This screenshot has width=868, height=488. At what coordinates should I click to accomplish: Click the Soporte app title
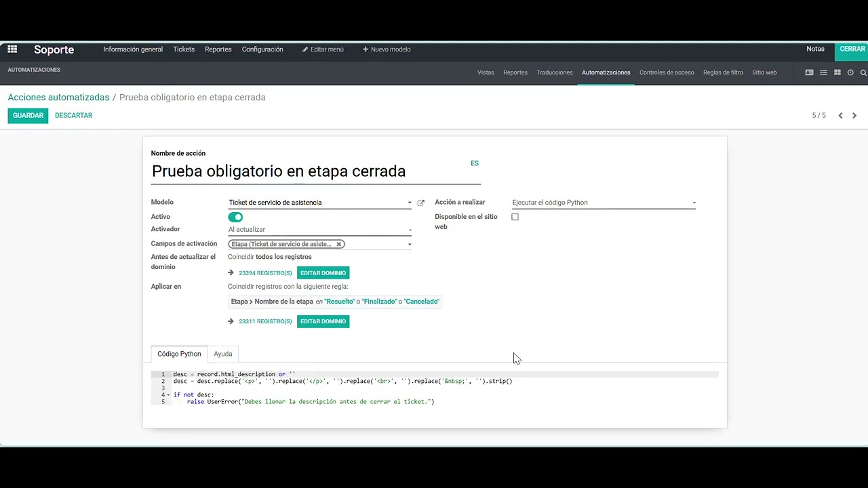pos(54,49)
